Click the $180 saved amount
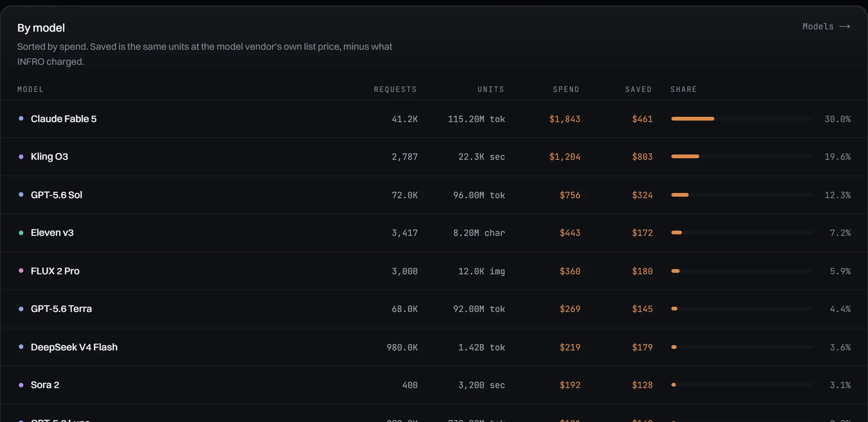Screen dimensions: 868x422 click(x=642, y=272)
